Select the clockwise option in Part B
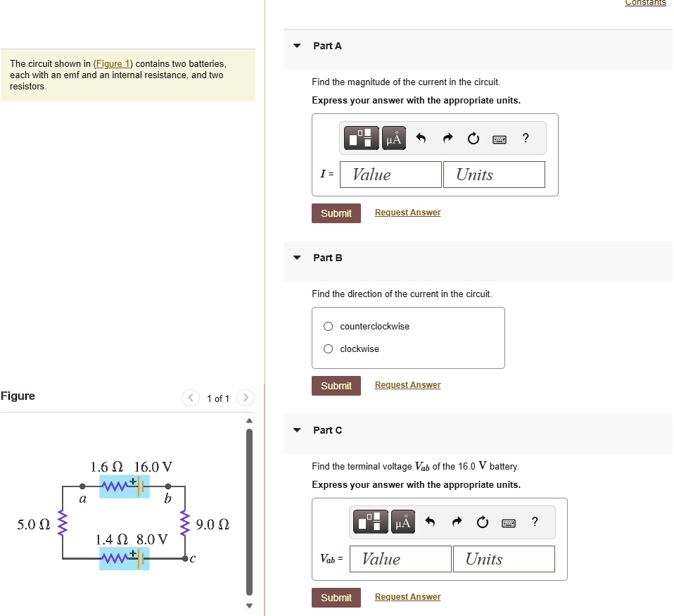This screenshot has height=616, width=674. pyautogui.click(x=328, y=348)
